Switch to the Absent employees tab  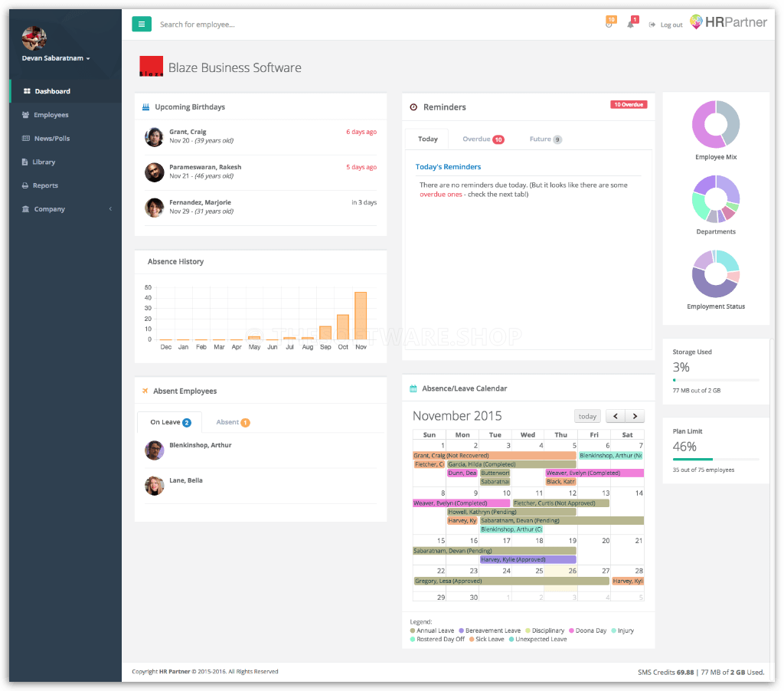pos(232,421)
